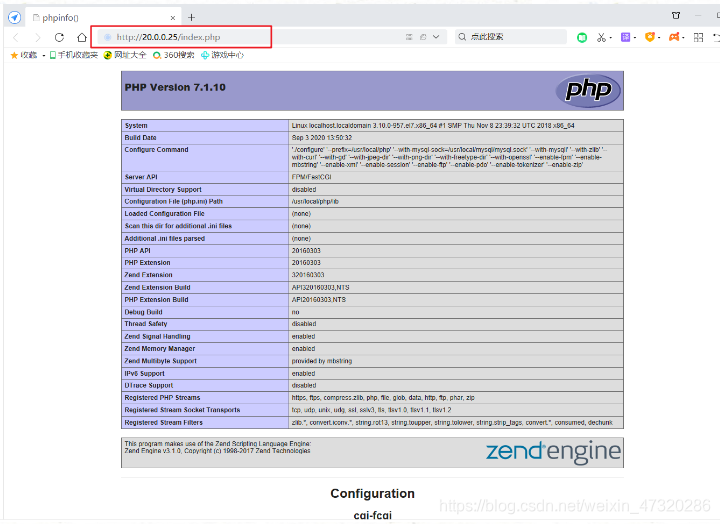
Task: Select the PHP Version 7.1.10 heading
Action: pos(175,87)
